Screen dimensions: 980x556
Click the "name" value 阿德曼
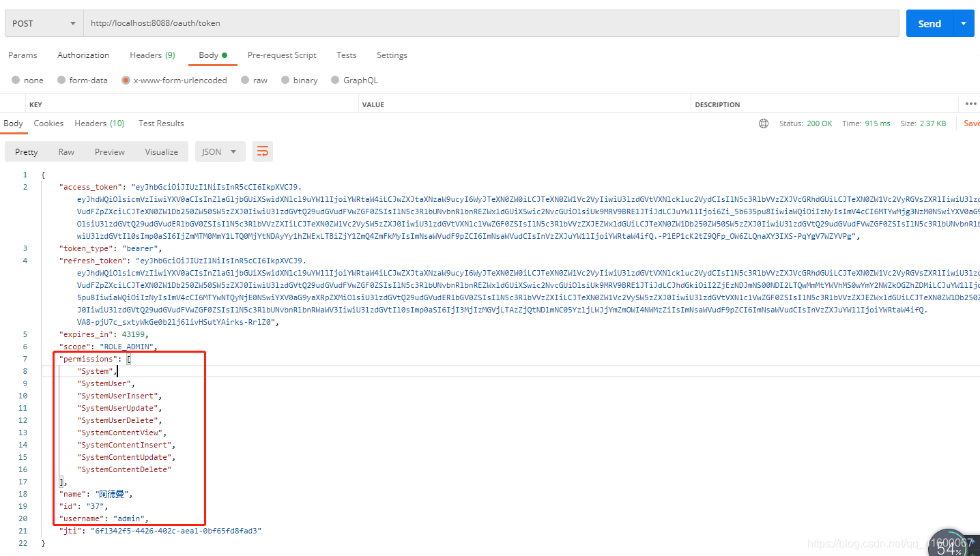pos(112,494)
